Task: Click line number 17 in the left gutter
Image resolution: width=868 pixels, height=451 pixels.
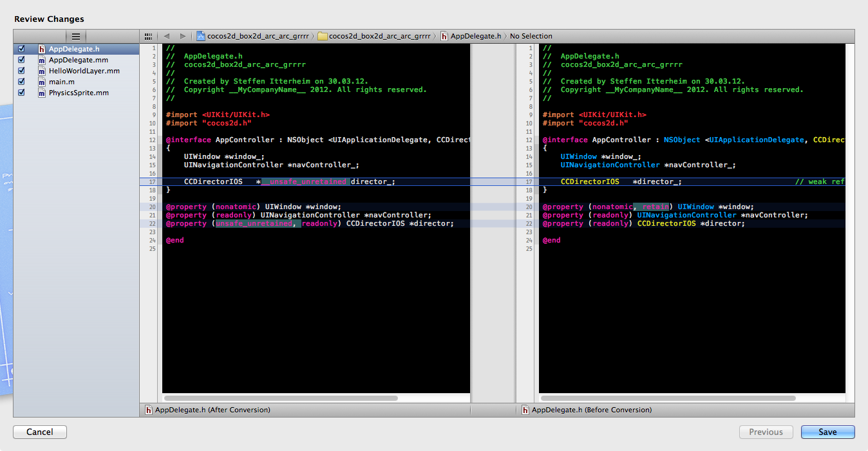Action: pyautogui.click(x=152, y=182)
